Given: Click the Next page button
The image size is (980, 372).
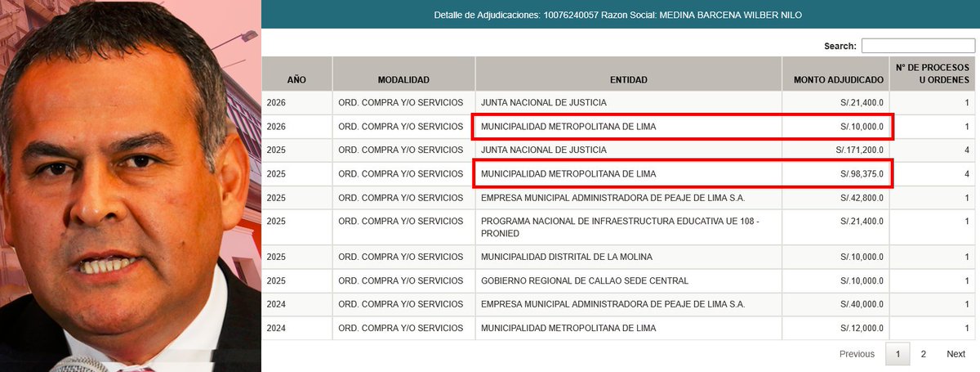Looking at the screenshot, I should 956,354.
